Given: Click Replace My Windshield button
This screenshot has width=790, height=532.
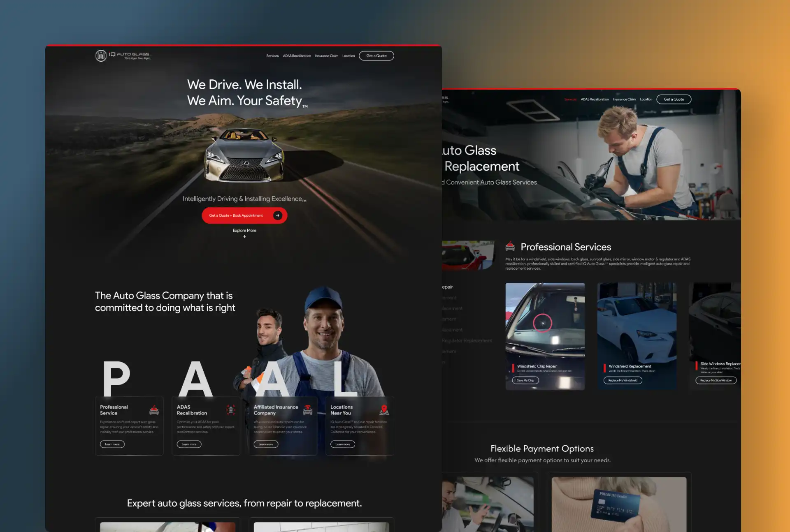Looking at the screenshot, I should coord(623,381).
